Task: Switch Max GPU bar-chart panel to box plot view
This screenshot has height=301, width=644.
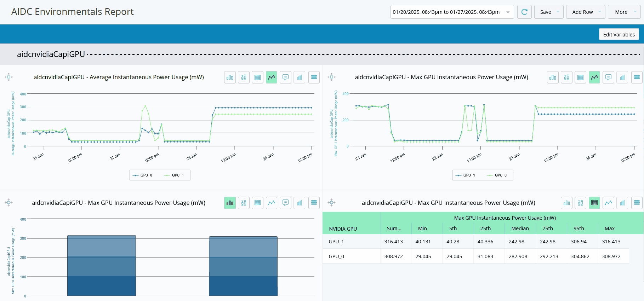Action: (x=244, y=203)
